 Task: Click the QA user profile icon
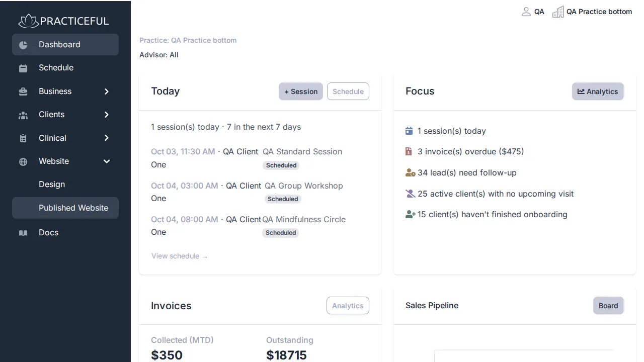[526, 12]
